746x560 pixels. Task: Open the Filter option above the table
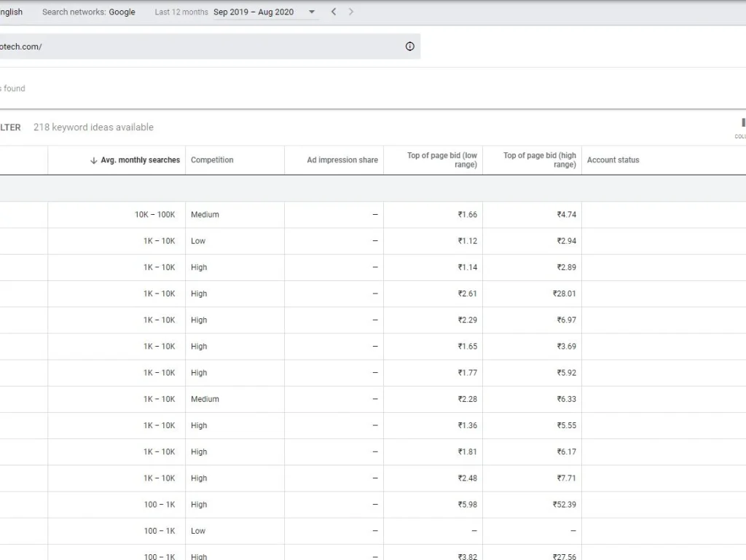point(9,127)
